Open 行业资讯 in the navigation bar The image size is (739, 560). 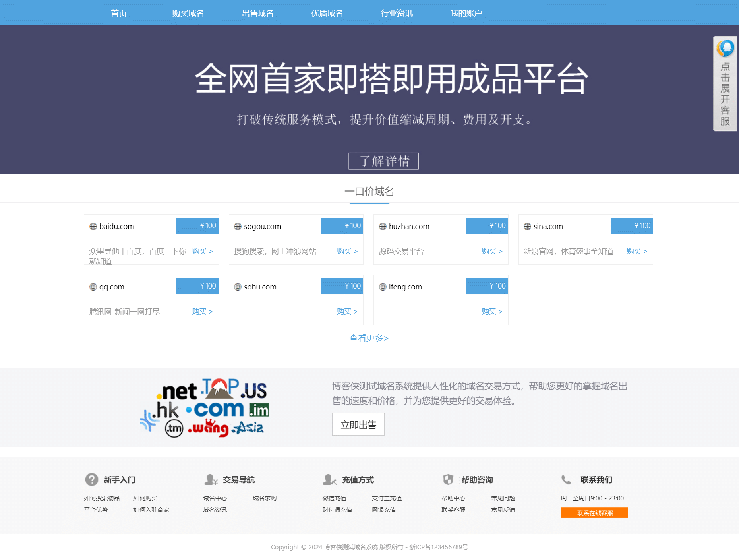point(397,13)
